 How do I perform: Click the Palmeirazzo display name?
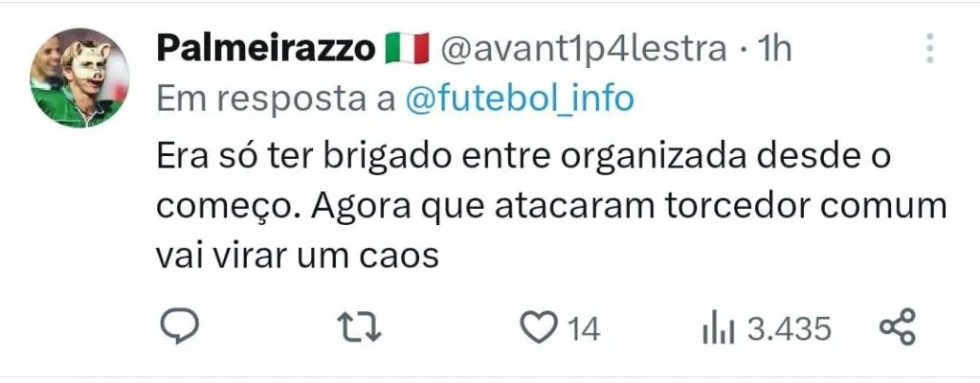266,49
